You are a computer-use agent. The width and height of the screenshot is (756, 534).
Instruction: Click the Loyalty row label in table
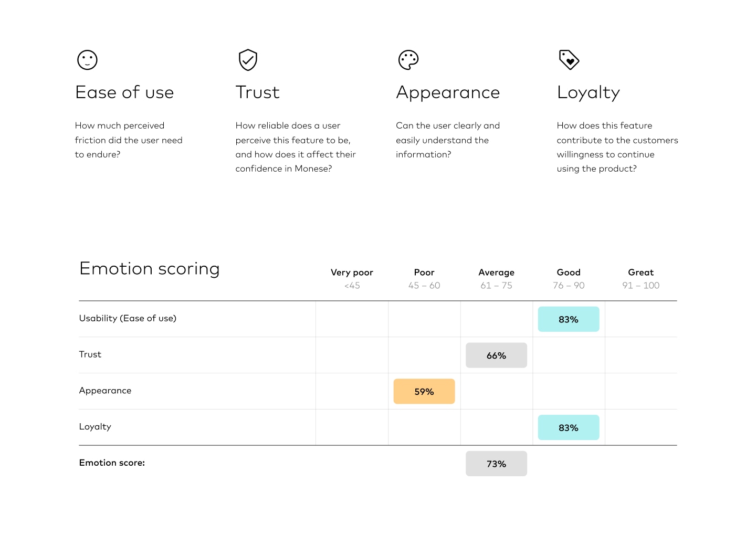pyautogui.click(x=95, y=427)
